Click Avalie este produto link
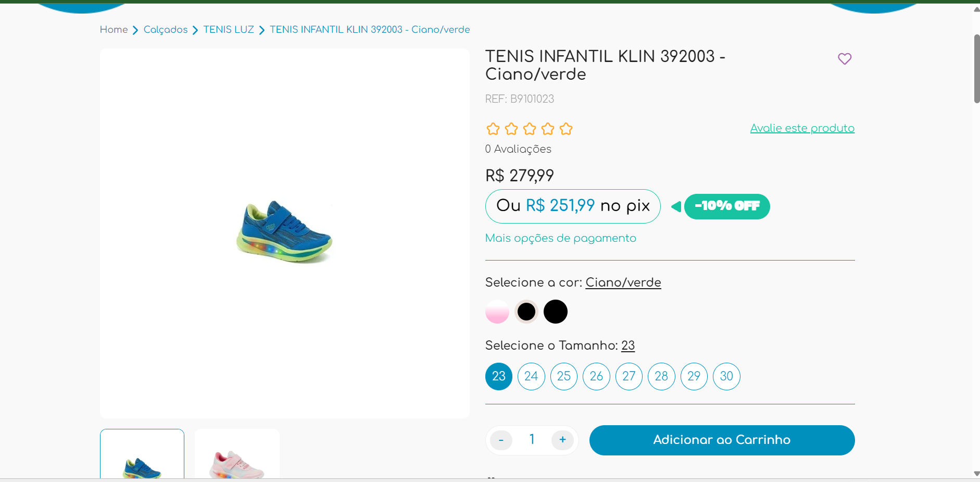Viewport: 980px width, 482px height. 802,128
